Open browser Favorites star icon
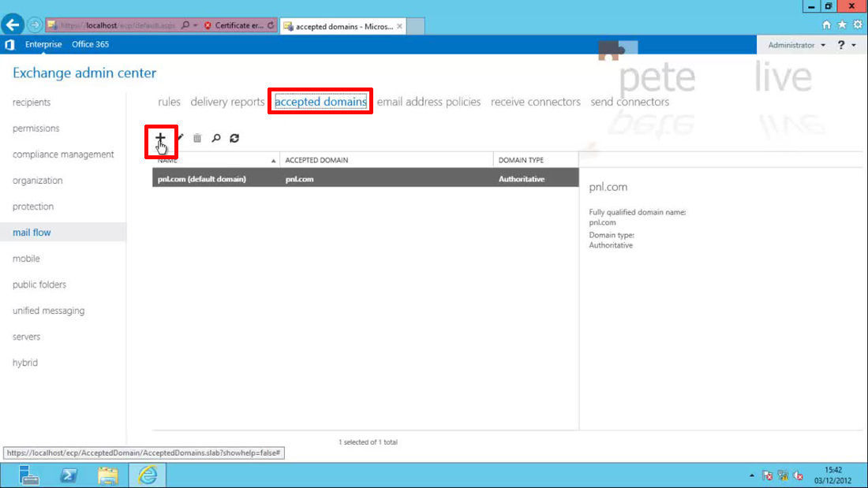The width and height of the screenshot is (868, 488). pos(842,25)
